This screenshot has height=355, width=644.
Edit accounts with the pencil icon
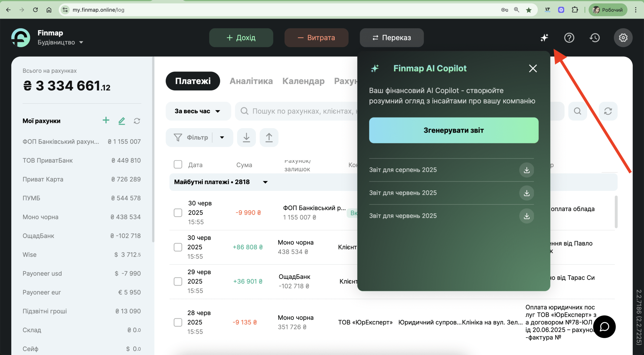(x=122, y=121)
